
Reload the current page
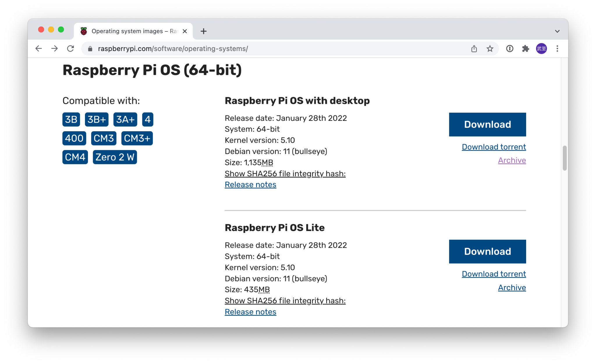(70, 49)
